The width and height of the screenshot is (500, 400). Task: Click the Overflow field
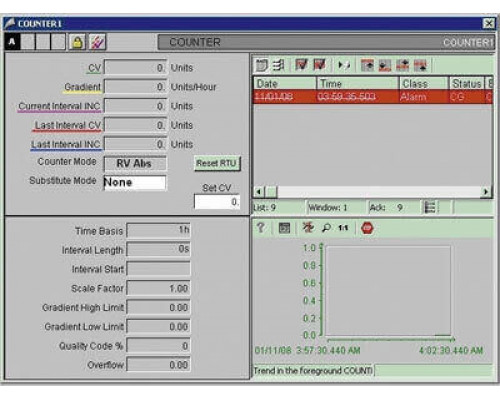click(x=159, y=365)
